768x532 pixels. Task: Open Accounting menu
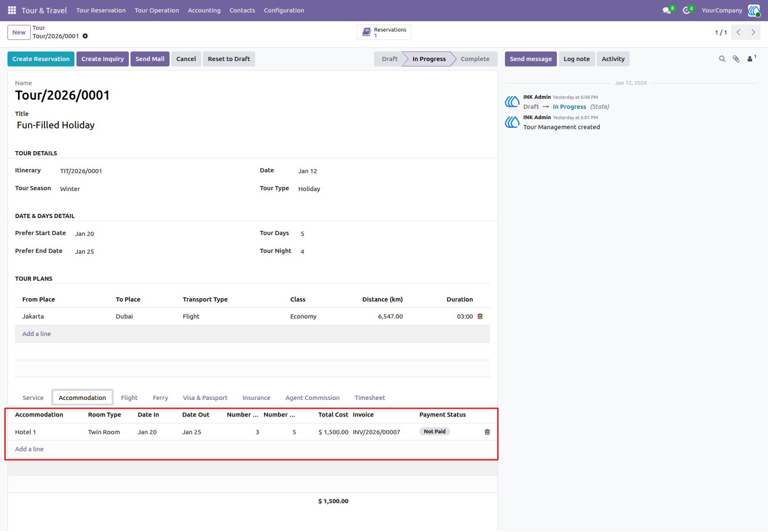click(204, 10)
